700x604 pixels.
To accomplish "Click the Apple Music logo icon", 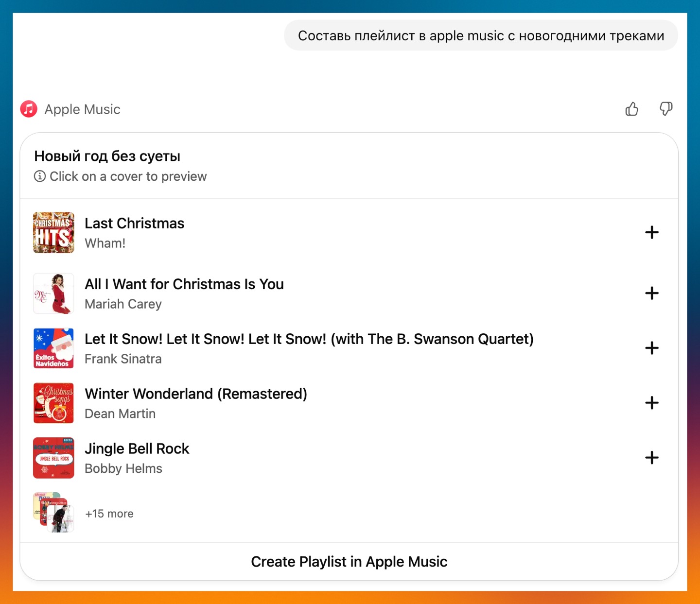I will coord(29,109).
